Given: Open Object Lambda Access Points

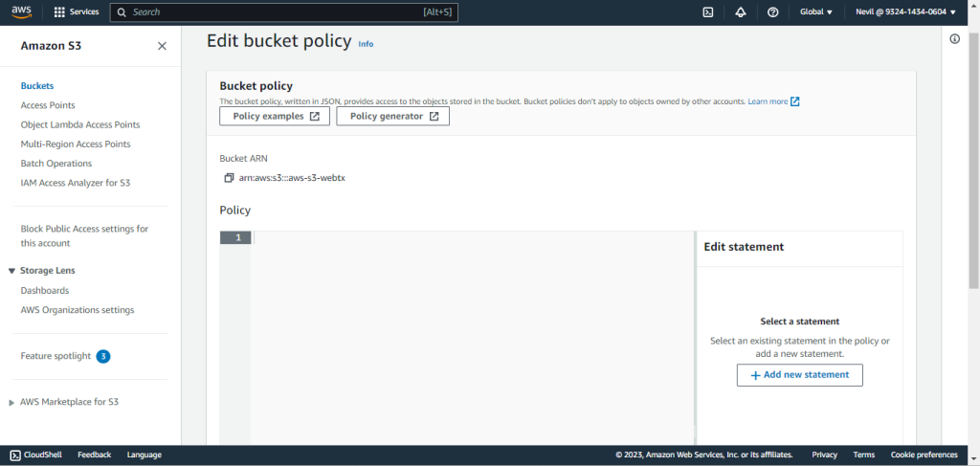Looking at the screenshot, I should (x=80, y=124).
